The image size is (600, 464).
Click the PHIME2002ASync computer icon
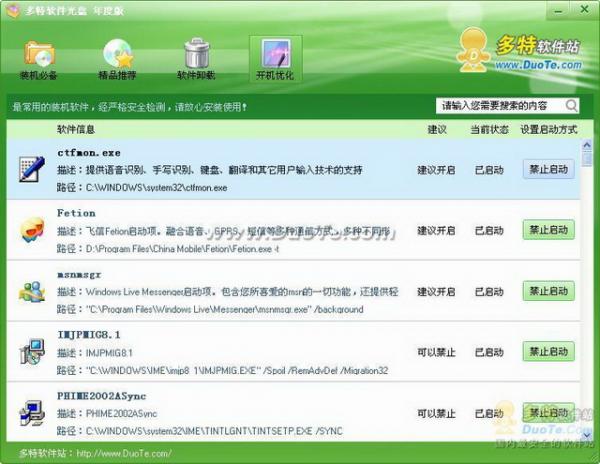click(x=32, y=413)
